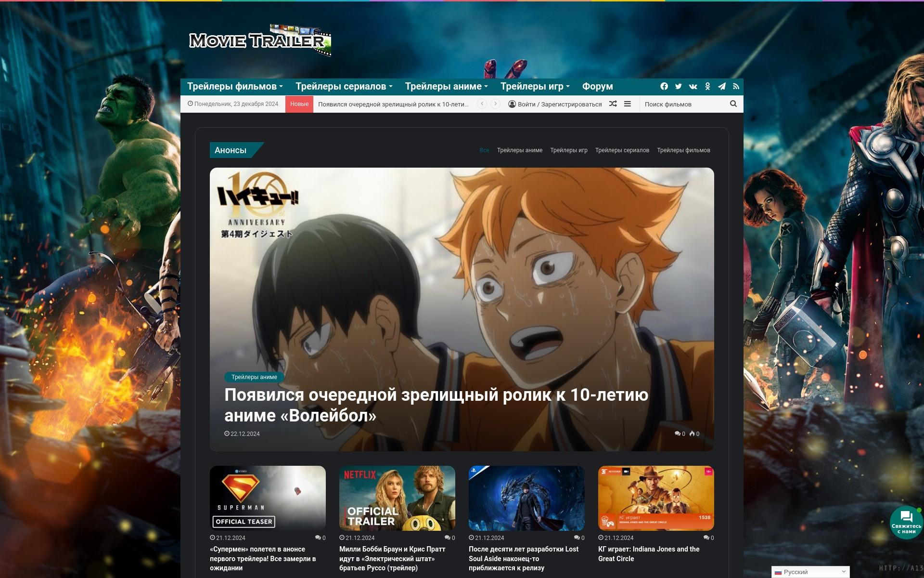The width and height of the screenshot is (924, 578).
Task: Expand Трейлеры игр menu
Action: point(535,86)
